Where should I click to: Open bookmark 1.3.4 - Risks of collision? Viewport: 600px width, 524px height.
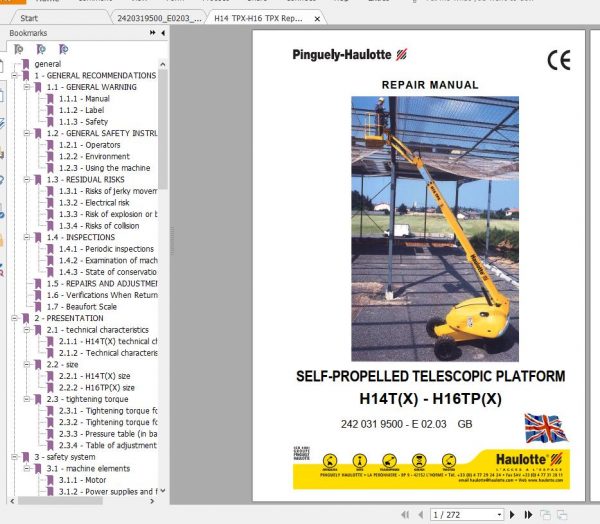coord(99,226)
